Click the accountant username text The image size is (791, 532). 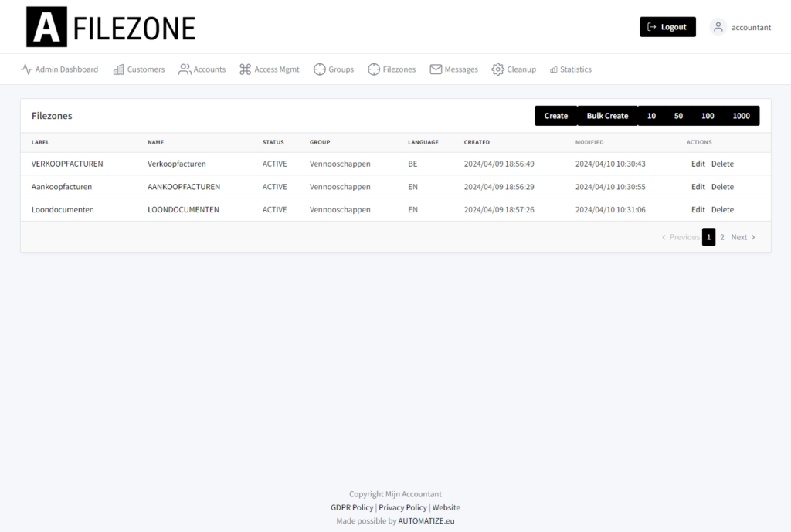pos(751,27)
